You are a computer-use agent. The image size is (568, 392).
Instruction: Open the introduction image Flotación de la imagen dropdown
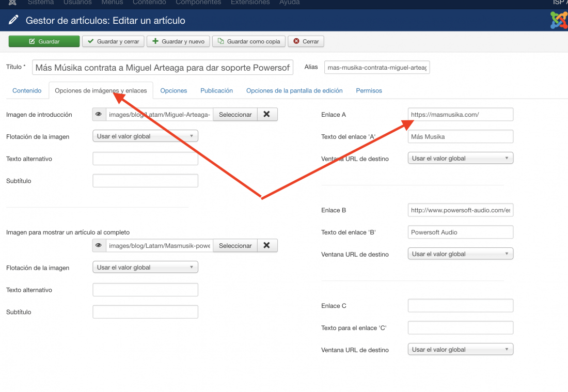pos(145,136)
